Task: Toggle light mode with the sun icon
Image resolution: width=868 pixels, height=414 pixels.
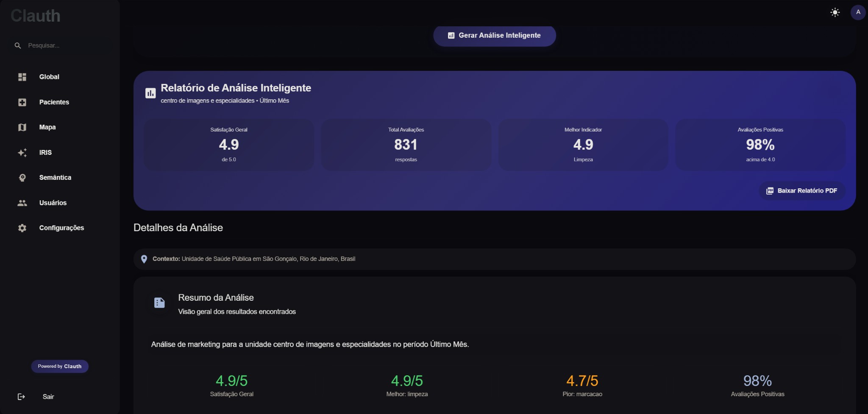Action: 835,12
